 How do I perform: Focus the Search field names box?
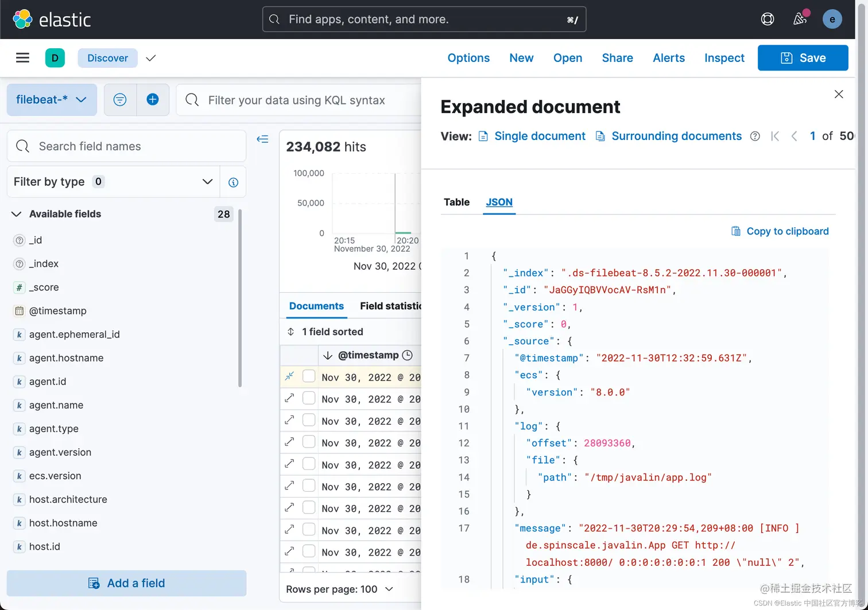point(127,146)
